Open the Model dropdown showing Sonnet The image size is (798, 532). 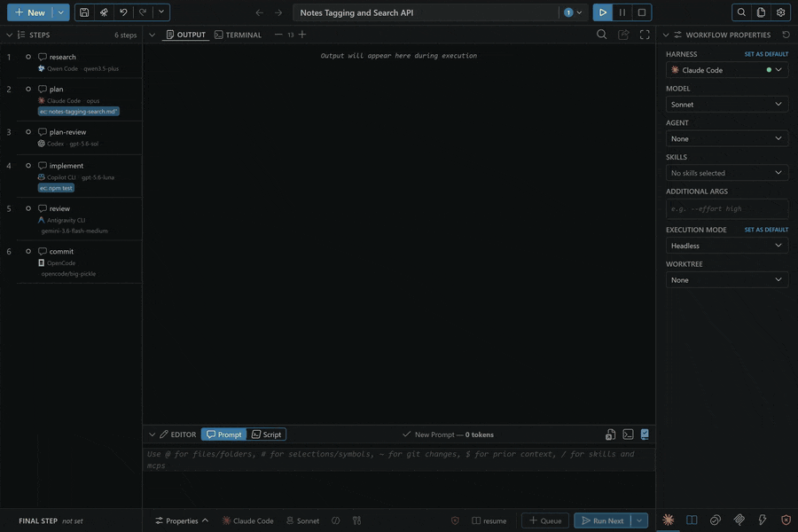point(727,105)
